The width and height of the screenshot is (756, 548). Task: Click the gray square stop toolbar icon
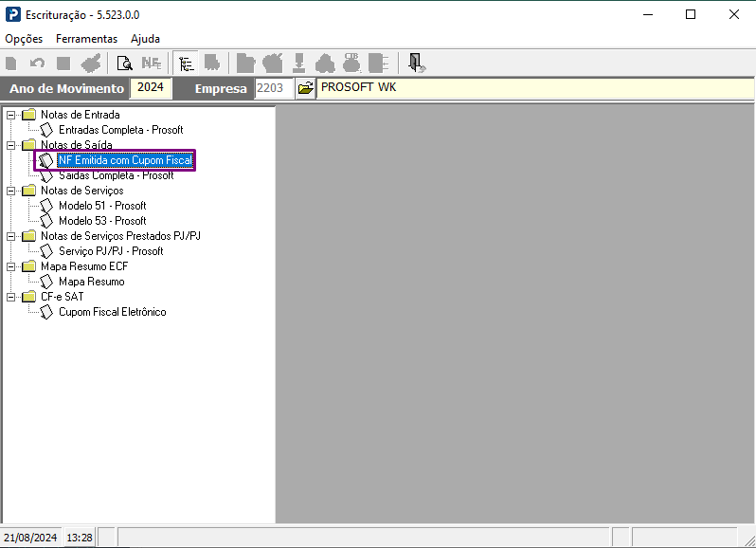tap(63, 64)
